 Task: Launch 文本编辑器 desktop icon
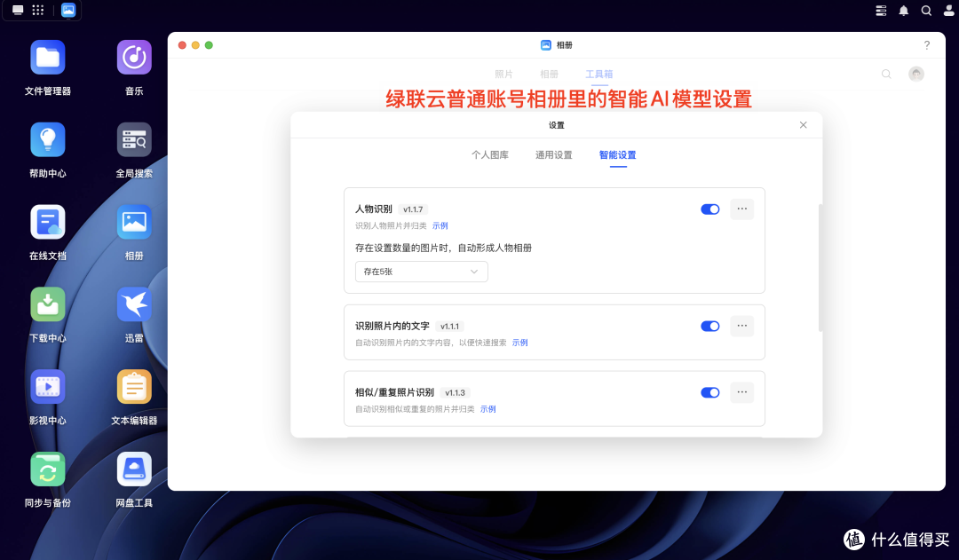click(x=134, y=388)
